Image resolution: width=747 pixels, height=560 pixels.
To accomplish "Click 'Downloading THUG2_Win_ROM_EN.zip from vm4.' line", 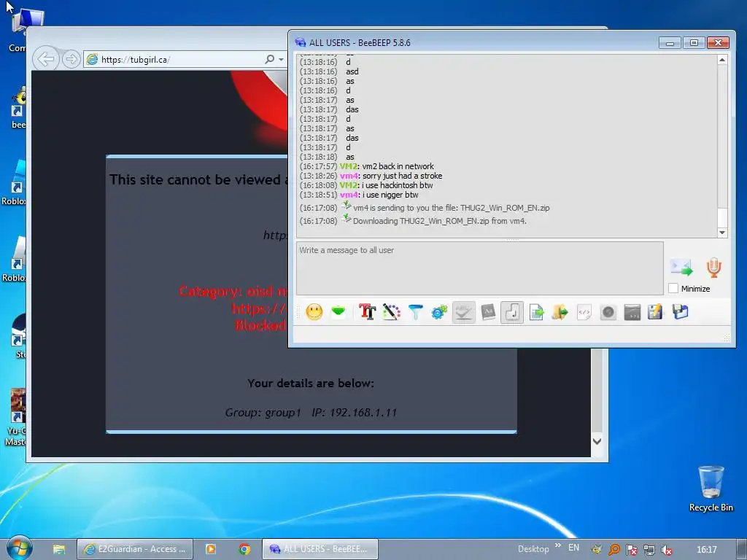I will [x=439, y=221].
